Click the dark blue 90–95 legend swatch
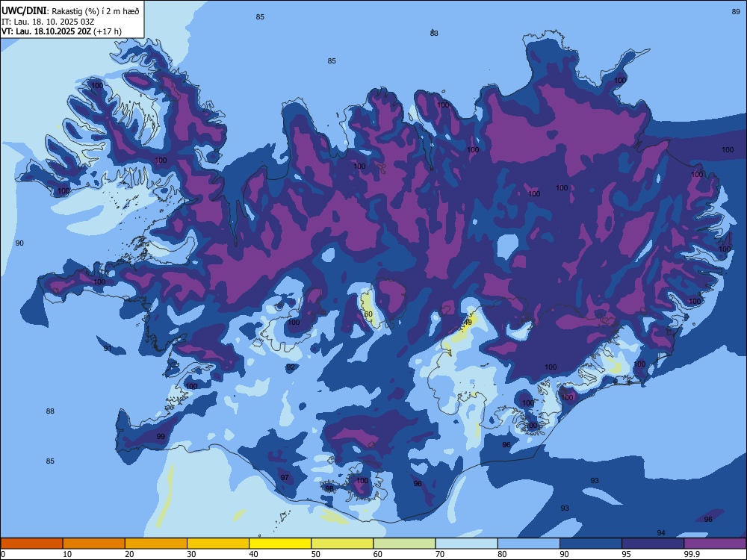This screenshot has width=747, height=560. [x=591, y=544]
